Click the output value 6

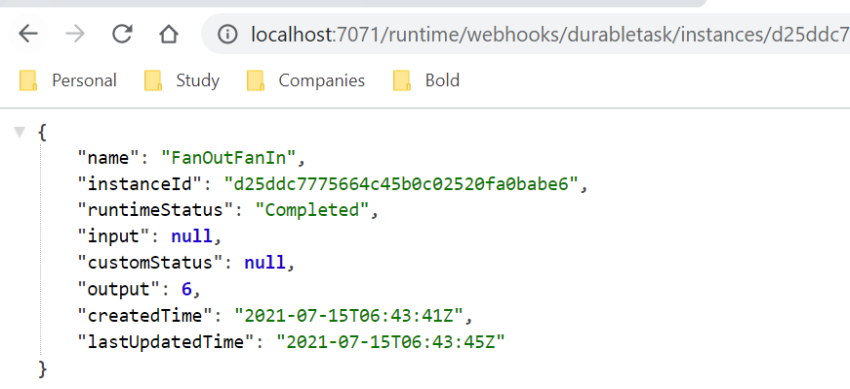pyautogui.click(x=186, y=289)
